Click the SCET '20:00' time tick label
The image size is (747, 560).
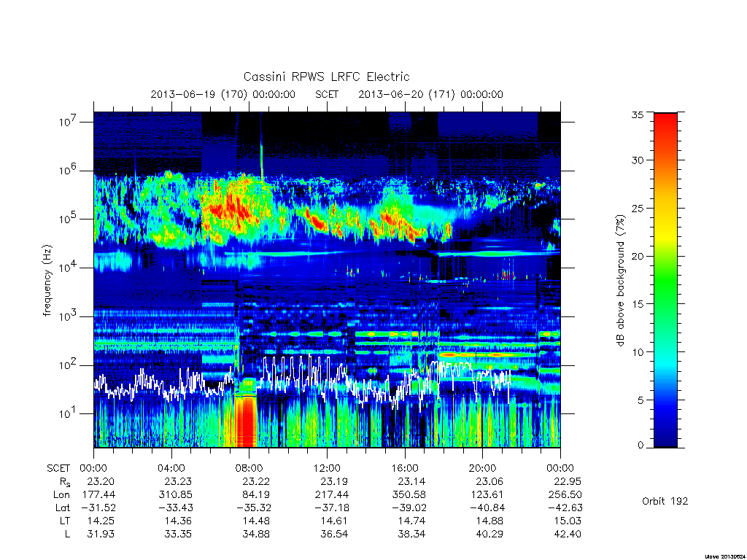point(483,468)
